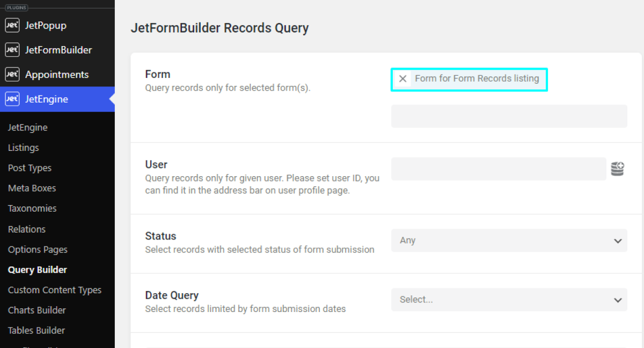
Task: Click the second empty Form selection field
Action: [509, 116]
